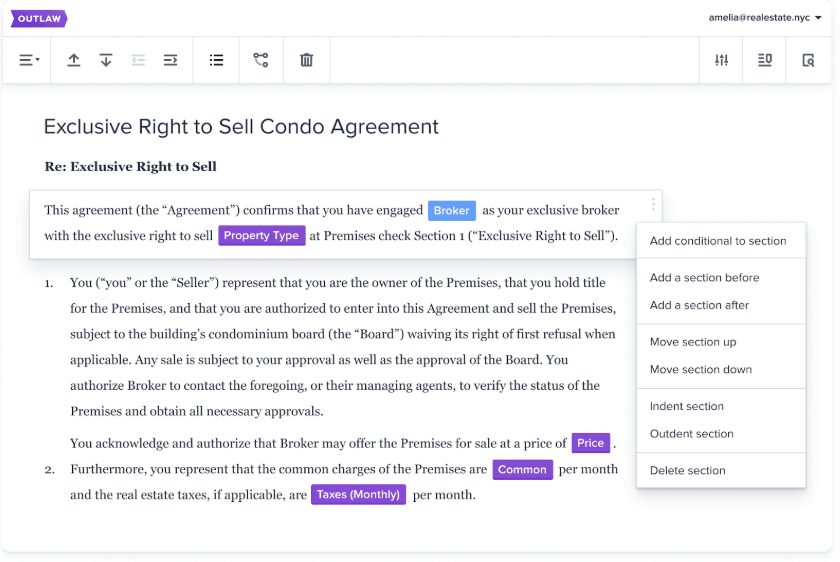840x562 pixels.
Task: Click the trash delete toolbar icon
Action: click(307, 60)
